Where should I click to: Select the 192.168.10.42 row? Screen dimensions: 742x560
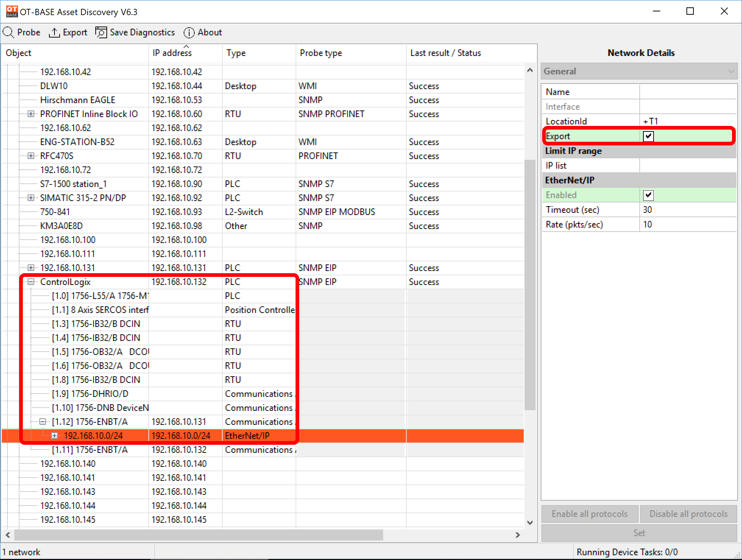click(263, 72)
